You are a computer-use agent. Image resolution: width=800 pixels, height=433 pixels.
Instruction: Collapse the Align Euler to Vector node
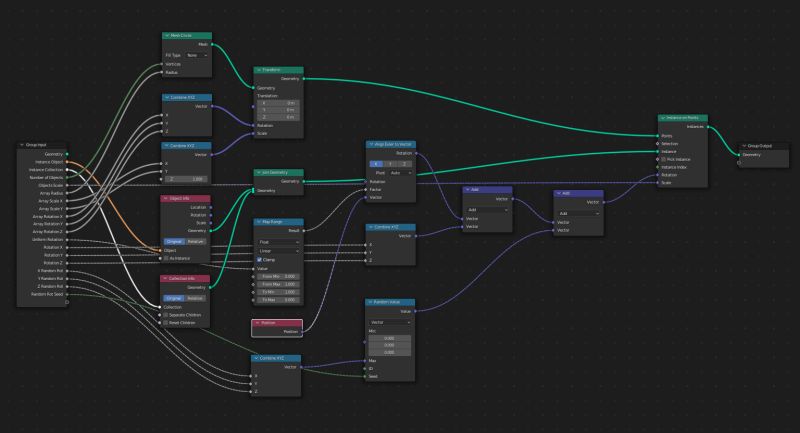click(x=371, y=144)
